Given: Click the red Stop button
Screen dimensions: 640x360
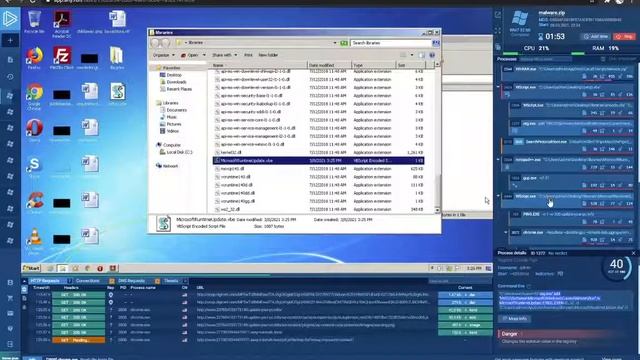Looking at the screenshot, I should click(x=625, y=36).
